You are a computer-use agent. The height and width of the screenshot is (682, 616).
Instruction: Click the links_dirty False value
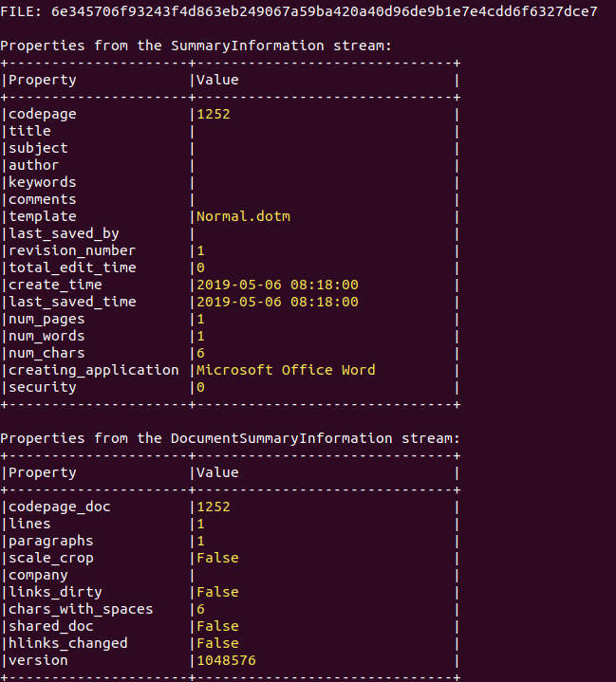coord(217,592)
